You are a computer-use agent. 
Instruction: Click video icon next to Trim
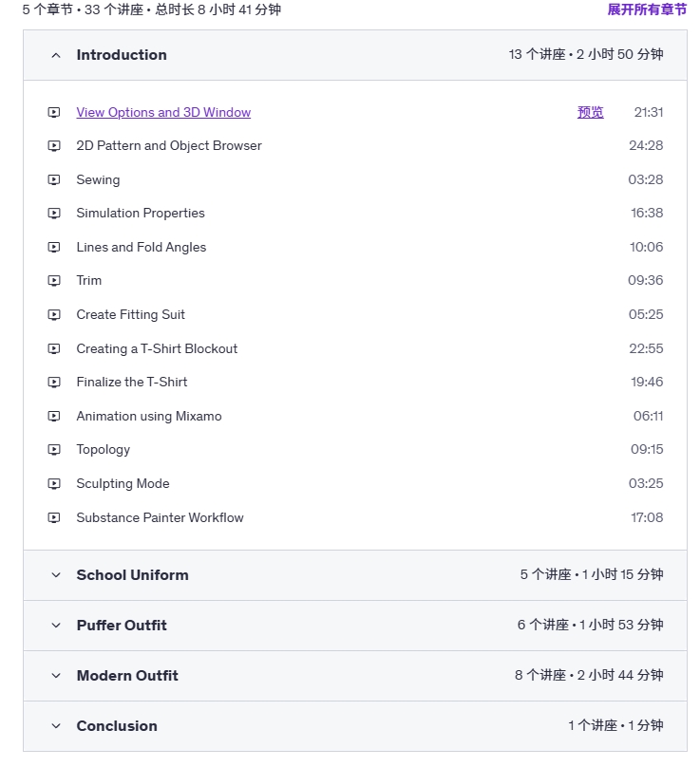(54, 281)
